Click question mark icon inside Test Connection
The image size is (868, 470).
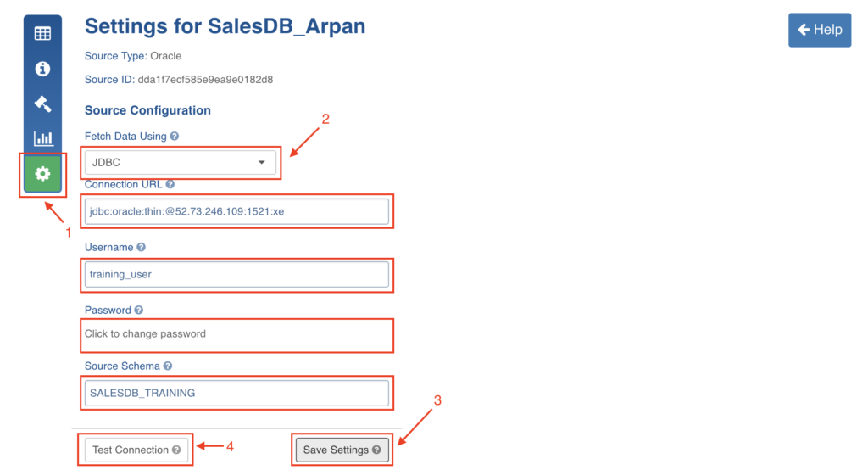pyautogui.click(x=176, y=450)
